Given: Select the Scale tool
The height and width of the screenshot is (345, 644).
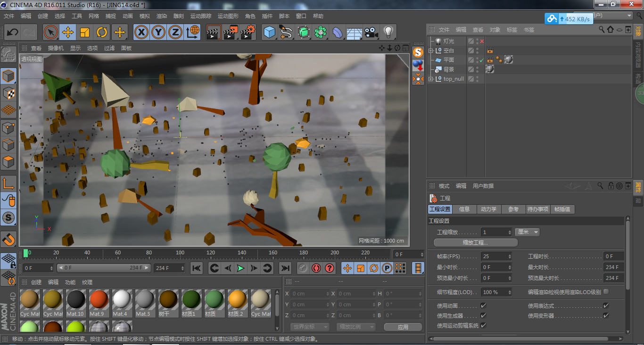Looking at the screenshot, I should (85, 32).
